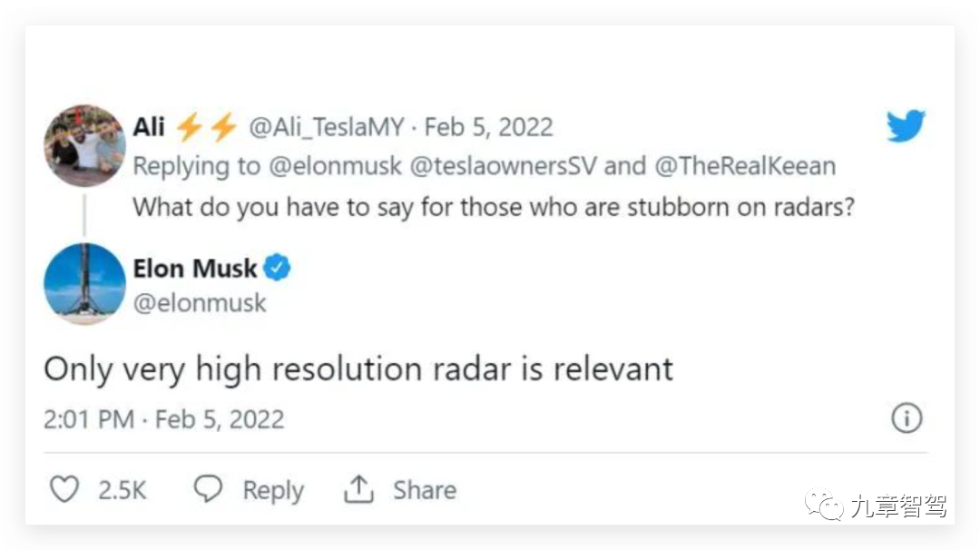The image size is (980, 550).
Task: Like the tweet with the heart icon
Action: pos(64,490)
